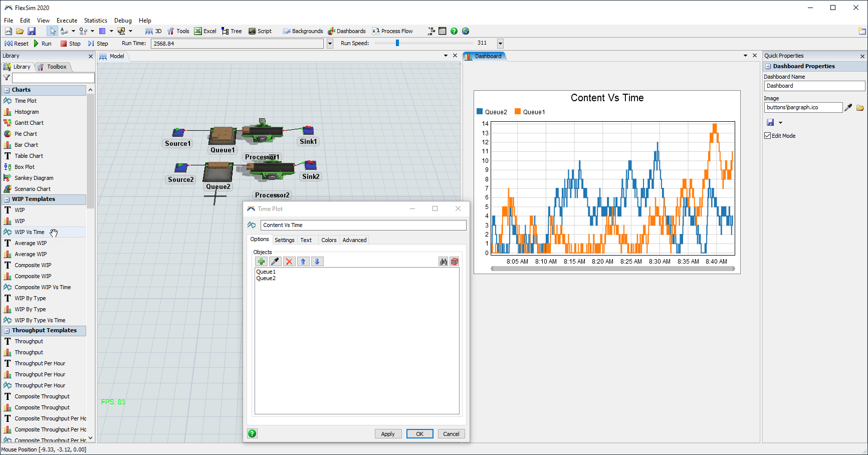Click the red cube icon in the Objects group
868x455 pixels.
[x=455, y=262]
